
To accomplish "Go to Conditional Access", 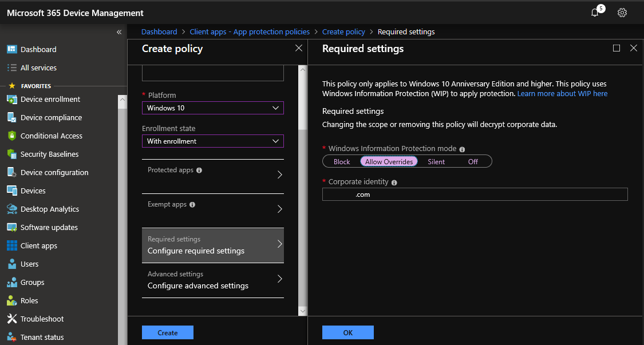I will tap(52, 136).
